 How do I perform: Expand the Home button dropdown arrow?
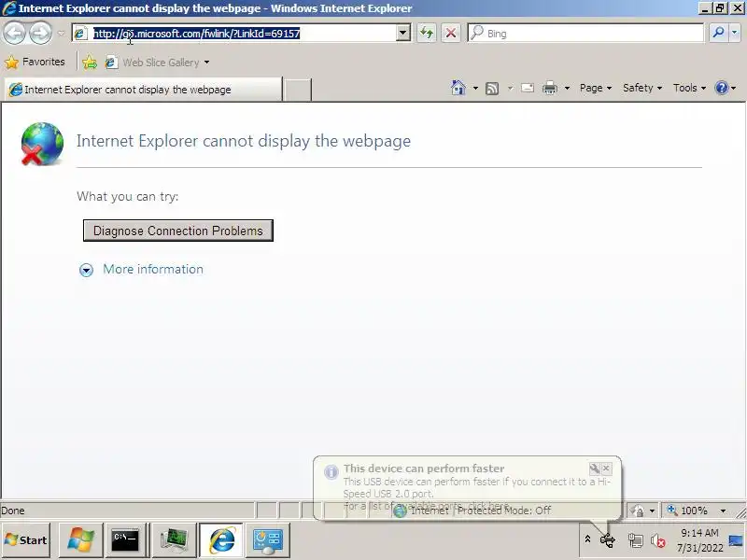coord(475,88)
